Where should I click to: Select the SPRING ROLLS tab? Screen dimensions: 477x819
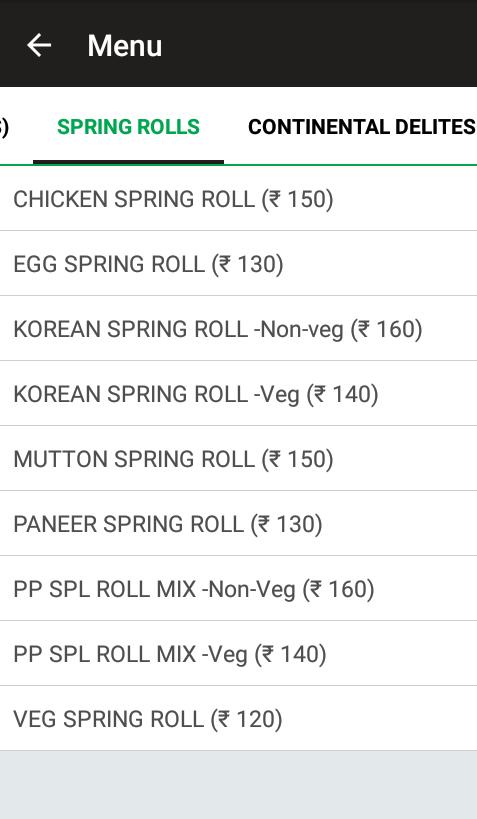[129, 127]
